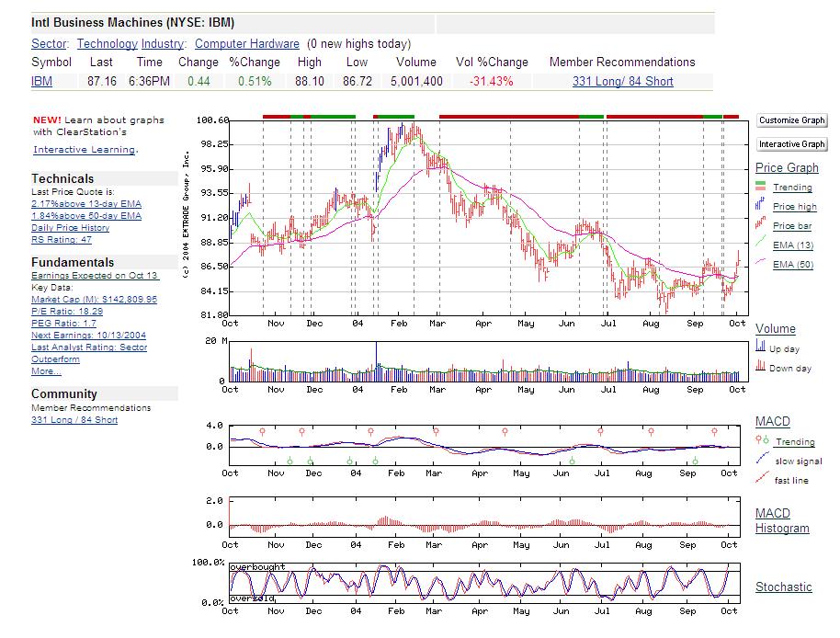Expand key data with the More... link
Viewport: 840px width, 638px height.
46,371
